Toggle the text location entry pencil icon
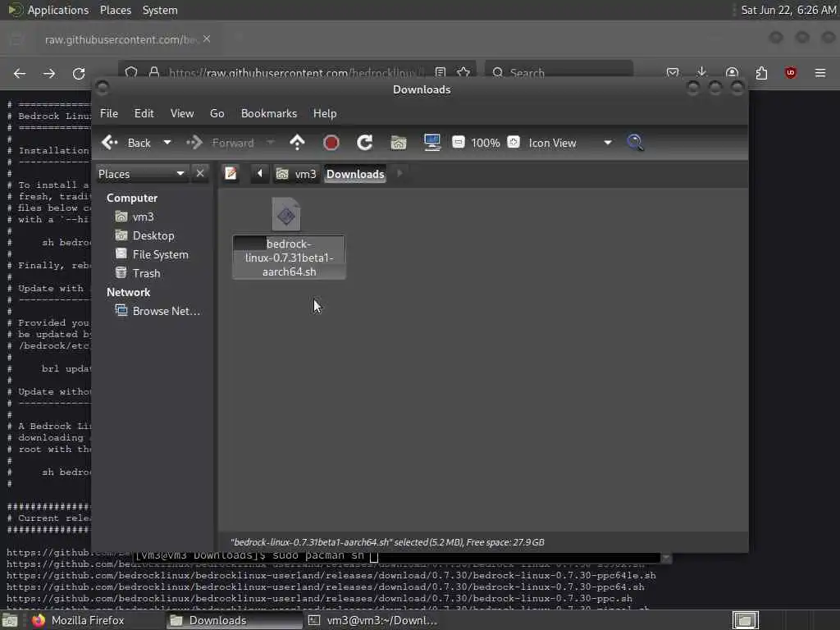This screenshot has height=630, width=840. tap(231, 174)
